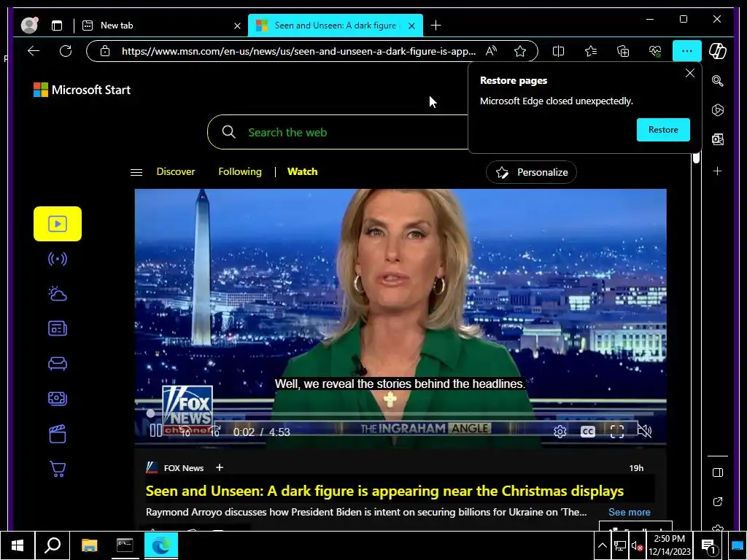Focus the Search the web box
Screen dimensions: 747x560
pos(338,132)
